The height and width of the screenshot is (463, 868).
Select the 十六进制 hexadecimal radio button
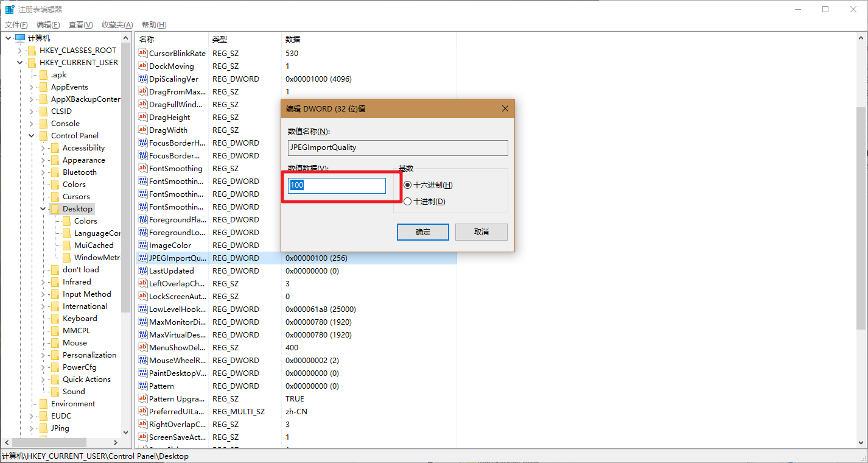(x=407, y=185)
